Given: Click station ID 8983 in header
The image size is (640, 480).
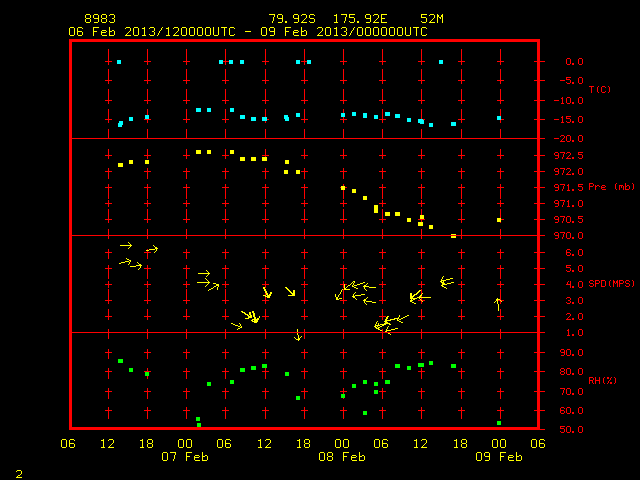Looking at the screenshot, I should tap(100, 19).
